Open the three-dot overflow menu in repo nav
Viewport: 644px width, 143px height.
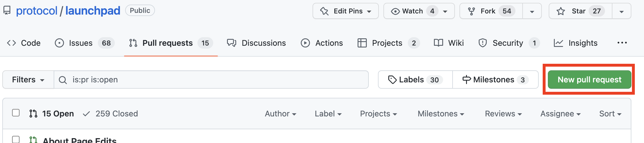(622, 43)
